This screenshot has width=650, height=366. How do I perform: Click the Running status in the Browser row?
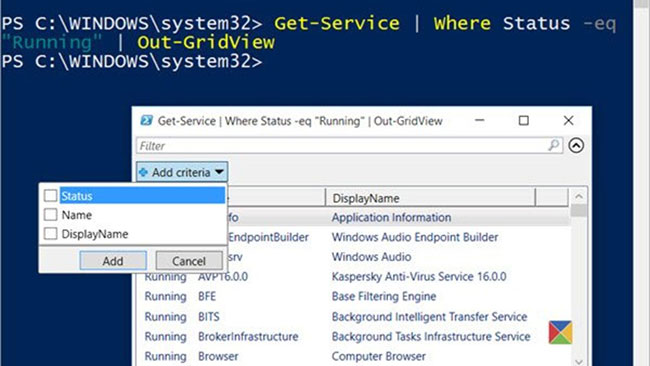[165, 356]
